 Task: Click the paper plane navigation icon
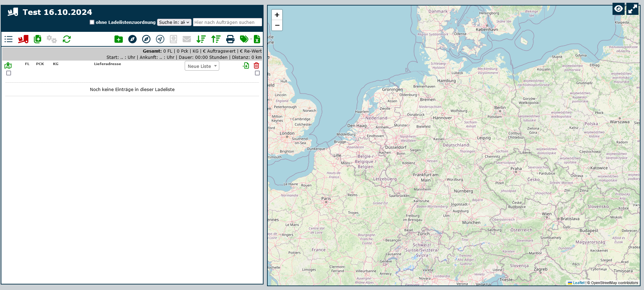[160, 39]
